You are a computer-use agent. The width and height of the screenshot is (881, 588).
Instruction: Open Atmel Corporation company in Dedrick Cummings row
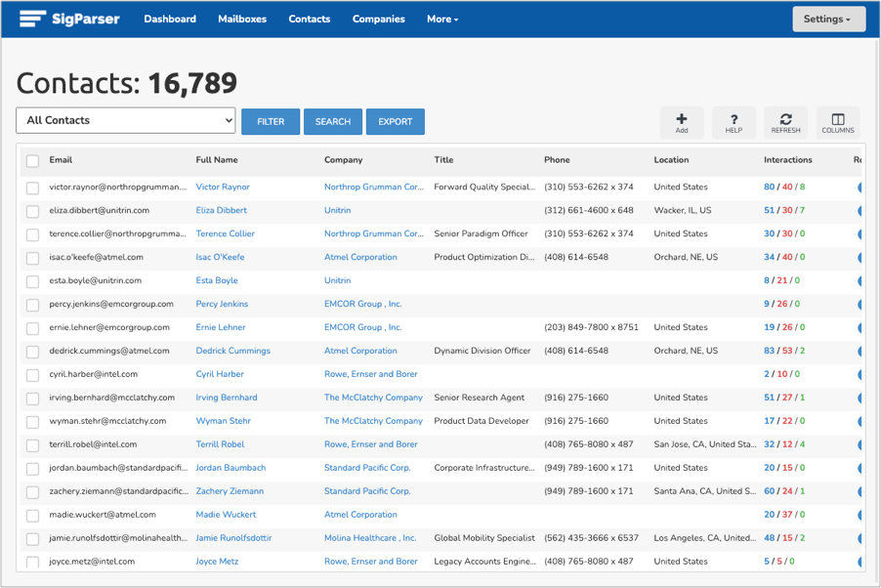click(x=360, y=351)
